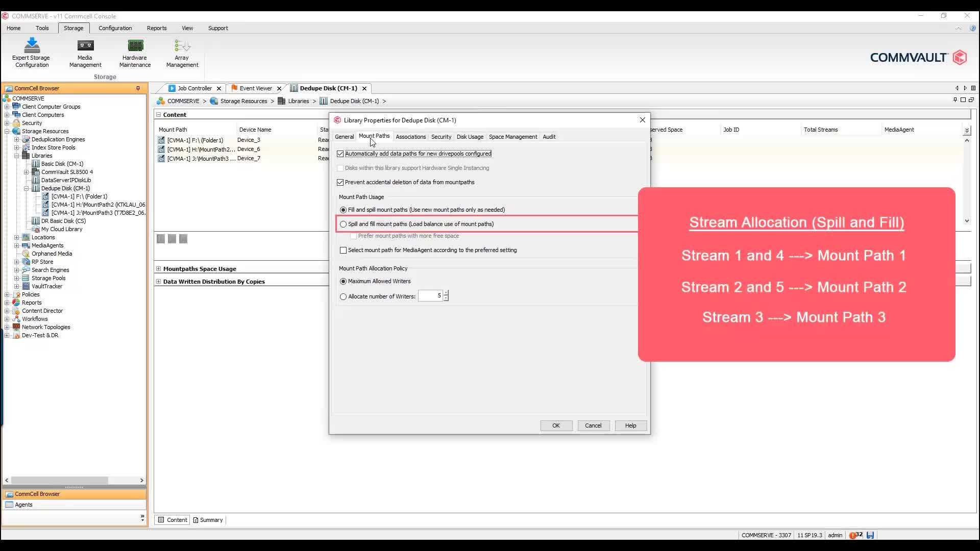
Task: Expand the Policies tree node
Action: tap(7, 294)
